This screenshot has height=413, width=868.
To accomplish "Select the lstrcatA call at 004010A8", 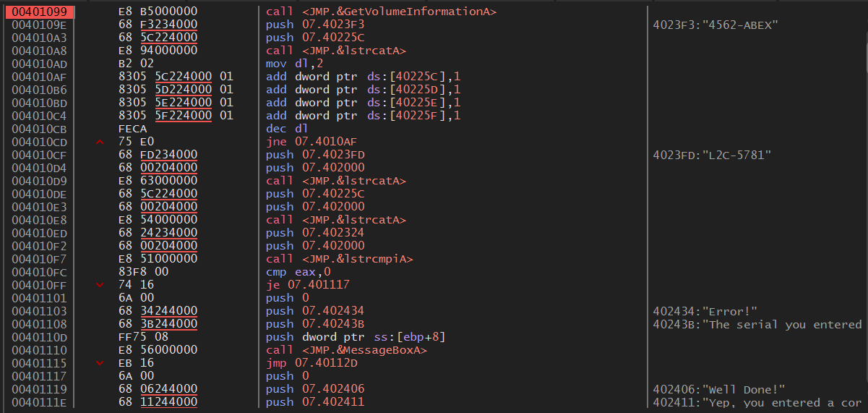I will [x=336, y=51].
